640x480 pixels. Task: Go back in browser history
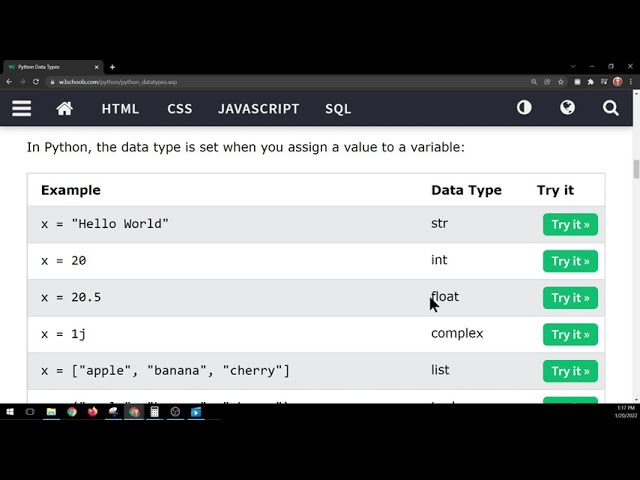coord(9,82)
